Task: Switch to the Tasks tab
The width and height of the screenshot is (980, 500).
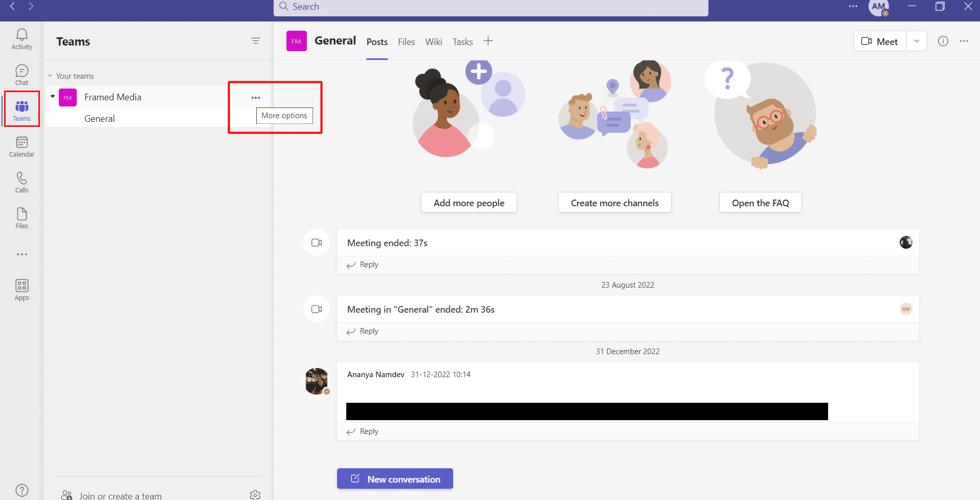Action: [463, 42]
